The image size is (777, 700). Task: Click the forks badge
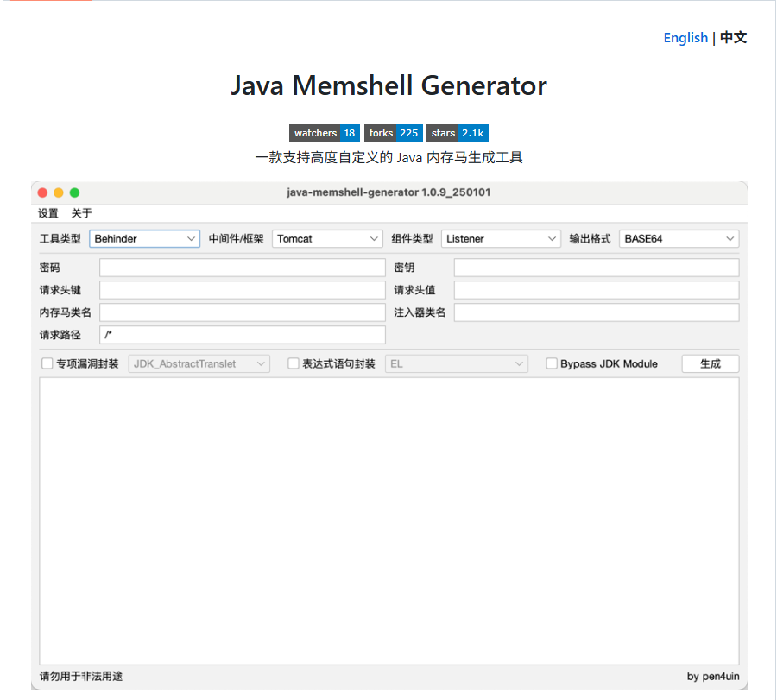pos(393,133)
